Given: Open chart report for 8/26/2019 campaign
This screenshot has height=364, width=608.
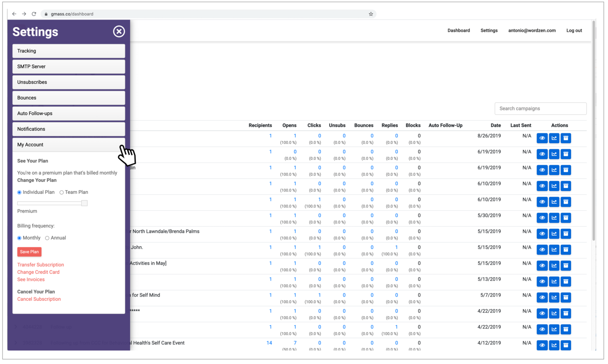Looking at the screenshot, I should coord(554,138).
